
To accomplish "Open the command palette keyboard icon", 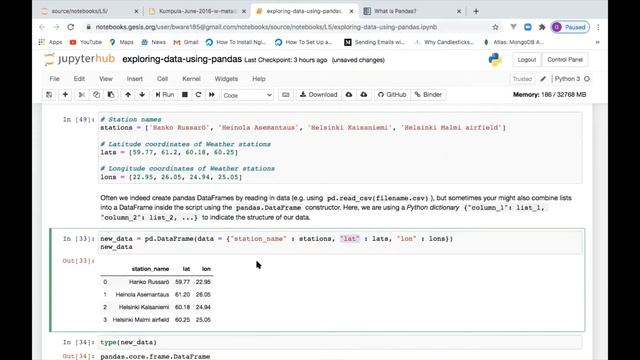I will (x=286, y=95).
